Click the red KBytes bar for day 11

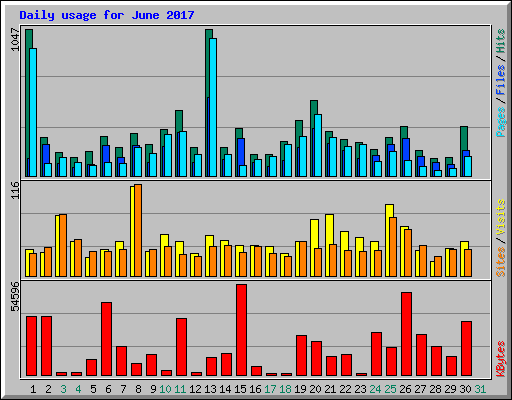pos(182,347)
